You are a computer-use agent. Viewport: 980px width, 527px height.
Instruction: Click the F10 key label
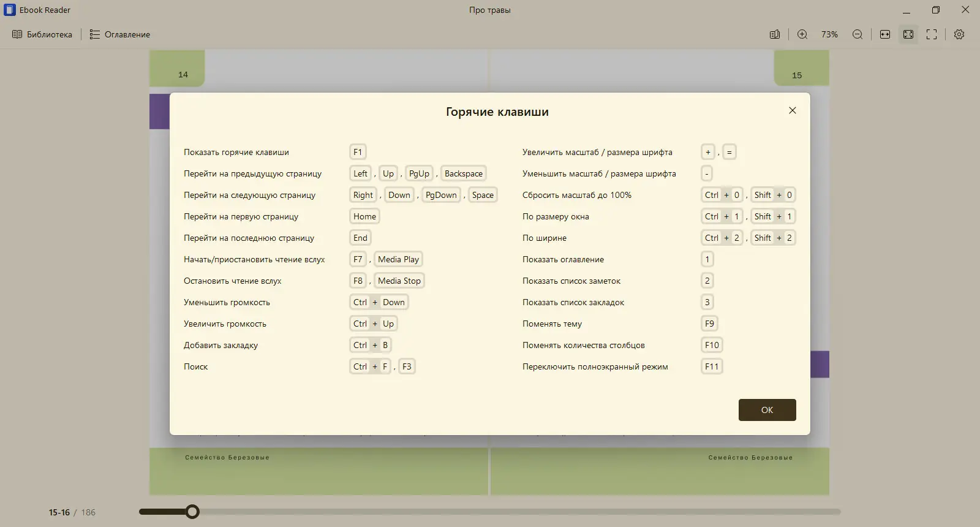coord(712,345)
